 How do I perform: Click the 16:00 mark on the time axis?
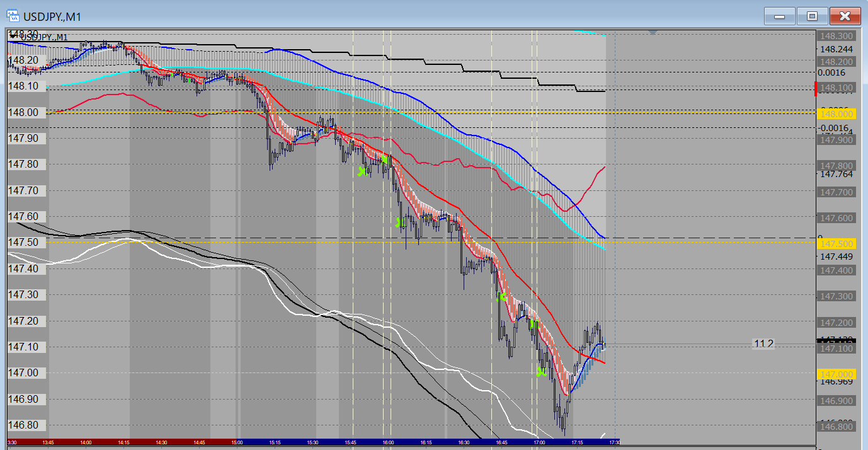pos(389,442)
